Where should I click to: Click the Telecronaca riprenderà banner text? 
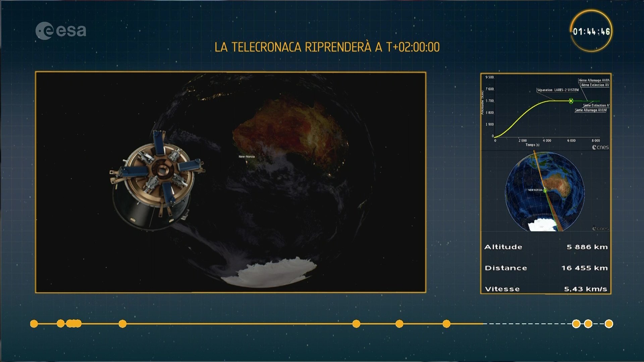click(327, 47)
